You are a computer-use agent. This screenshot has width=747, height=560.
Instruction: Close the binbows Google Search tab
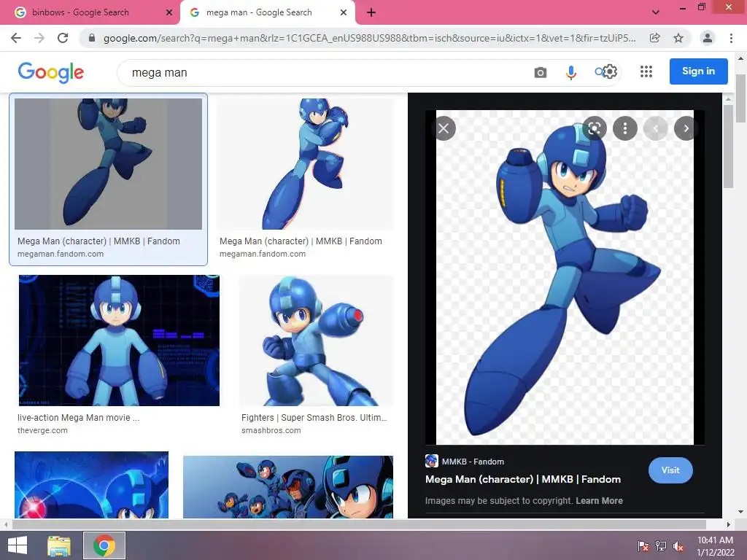(169, 12)
